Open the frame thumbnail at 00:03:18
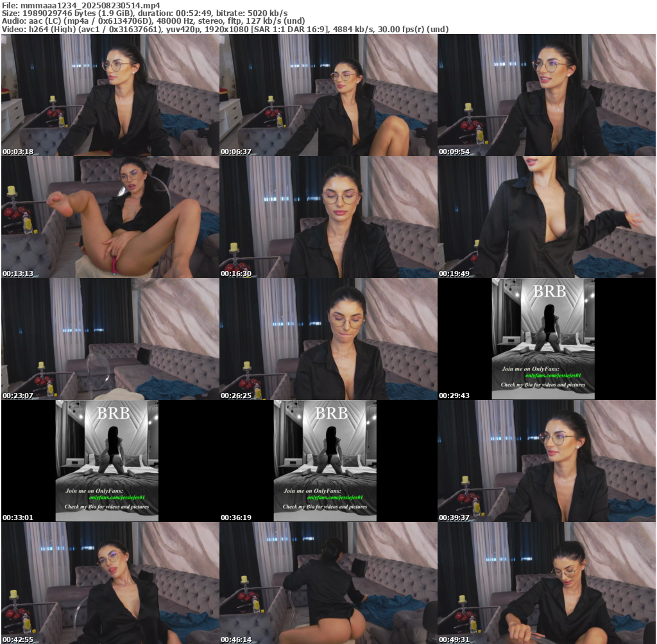This screenshot has width=657, height=644. point(110,95)
